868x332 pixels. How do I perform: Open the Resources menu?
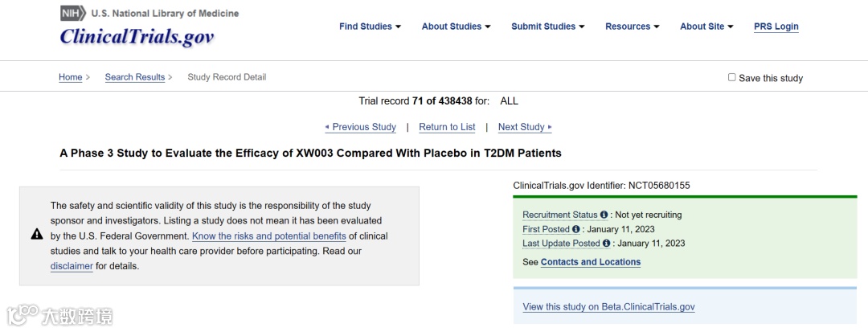click(x=632, y=27)
